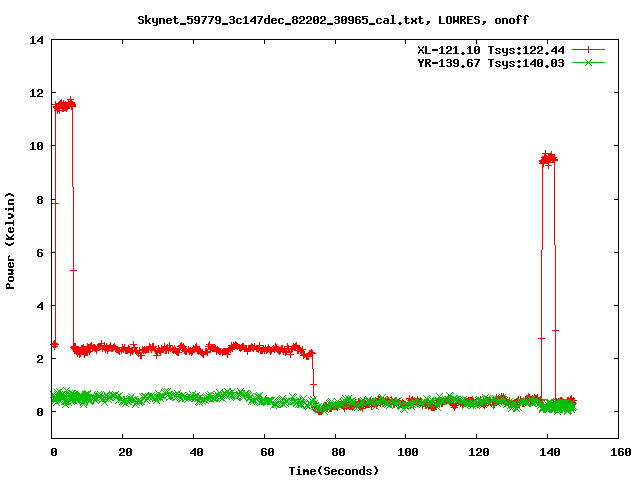
Task: Click the y-axis tick label 6
Action: (x=40, y=253)
